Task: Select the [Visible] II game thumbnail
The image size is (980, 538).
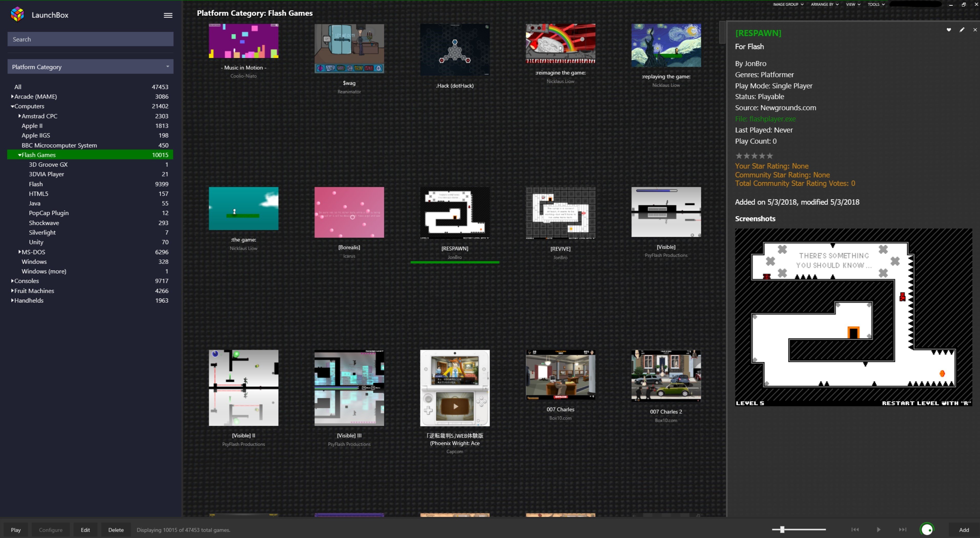Action: 244,388
